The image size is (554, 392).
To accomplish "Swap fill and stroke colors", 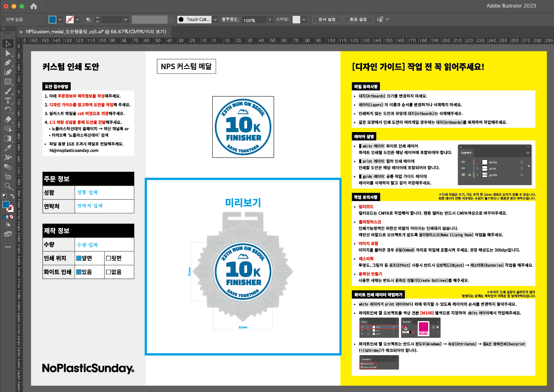I will [x=12, y=196].
